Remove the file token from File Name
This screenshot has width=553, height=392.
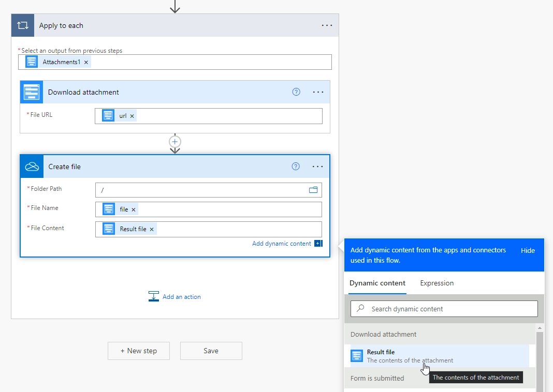[133, 209]
